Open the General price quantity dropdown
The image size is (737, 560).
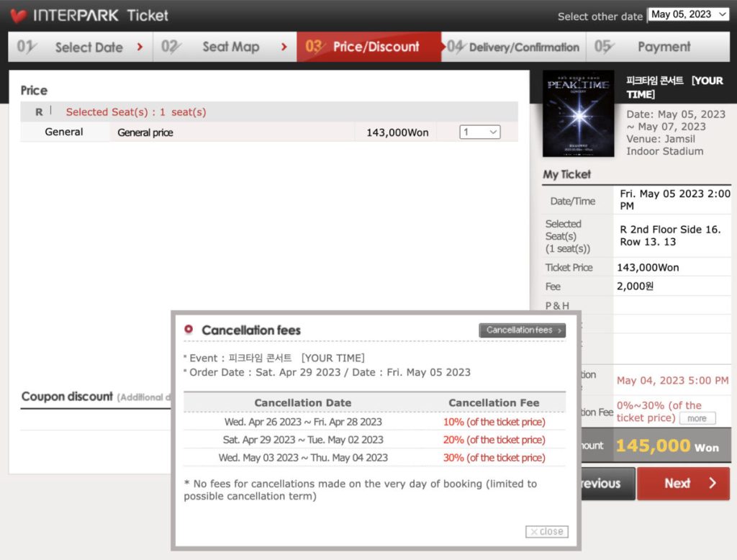tap(480, 132)
